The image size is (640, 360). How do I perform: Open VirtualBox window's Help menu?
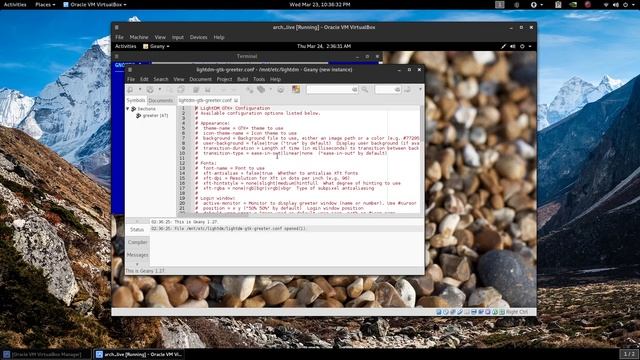[219, 37]
